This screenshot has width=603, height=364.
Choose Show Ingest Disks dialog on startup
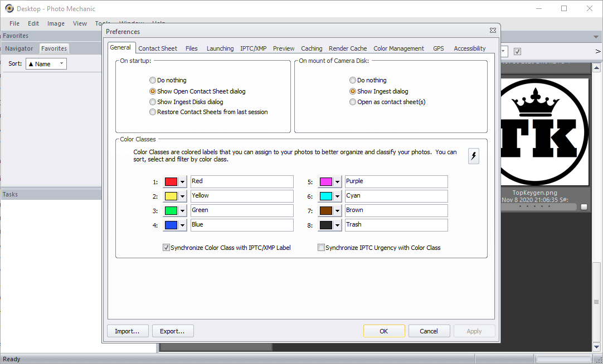coord(187,102)
